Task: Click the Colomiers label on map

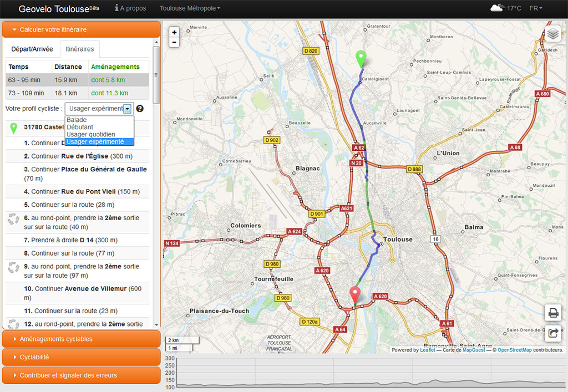Action: [x=246, y=226]
